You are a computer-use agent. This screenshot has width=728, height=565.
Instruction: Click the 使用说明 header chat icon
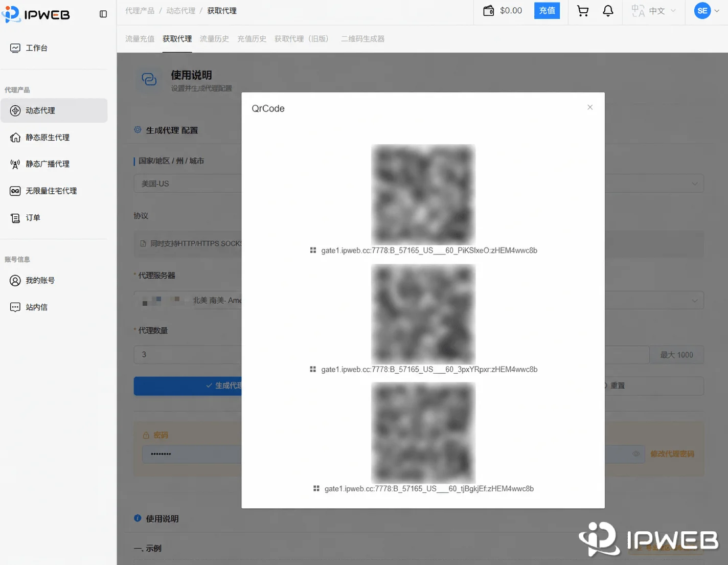149,80
